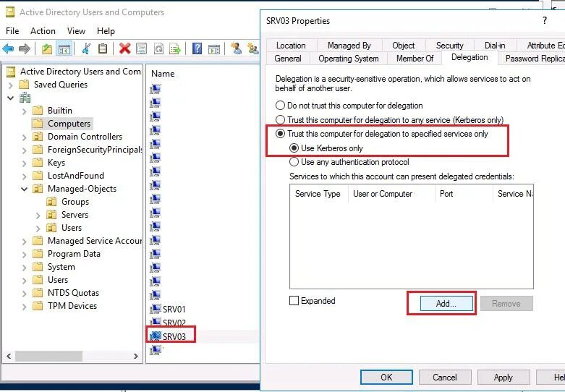The image size is (565, 392).
Task: Click the domain root icon in tree
Action: point(25,98)
